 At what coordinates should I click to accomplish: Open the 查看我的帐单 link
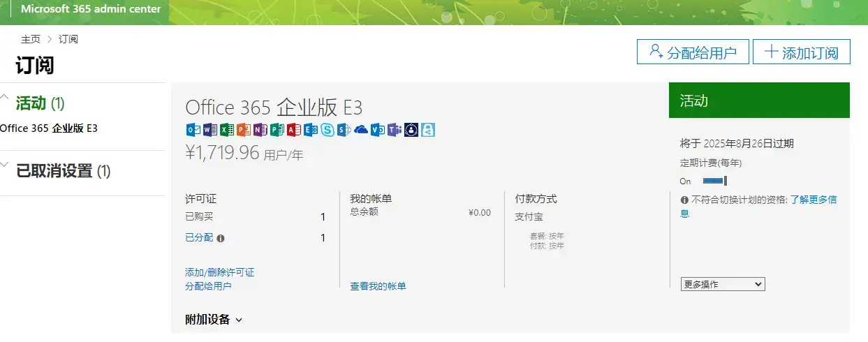click(x=378, y=286)
